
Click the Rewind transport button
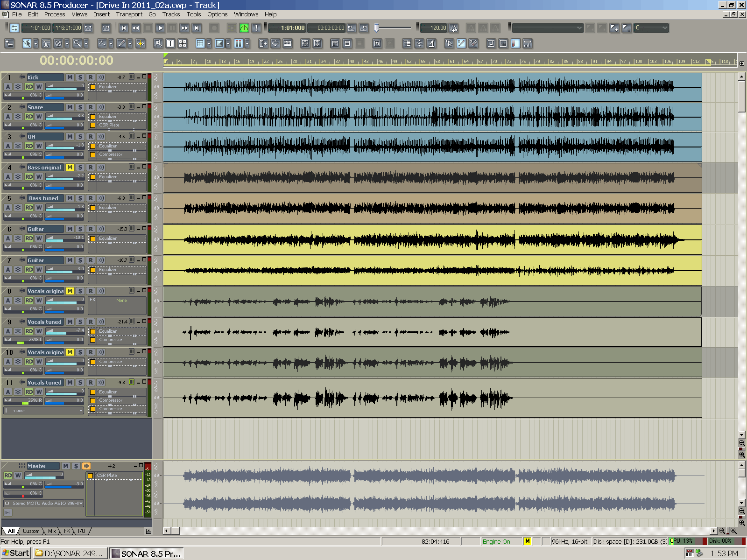(x=135, y=28)
